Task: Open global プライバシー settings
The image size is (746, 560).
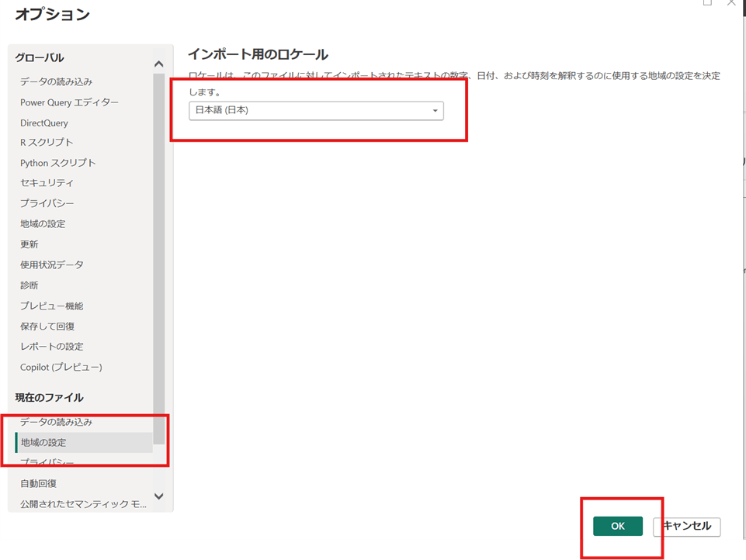Action: [x=47, y=203]
